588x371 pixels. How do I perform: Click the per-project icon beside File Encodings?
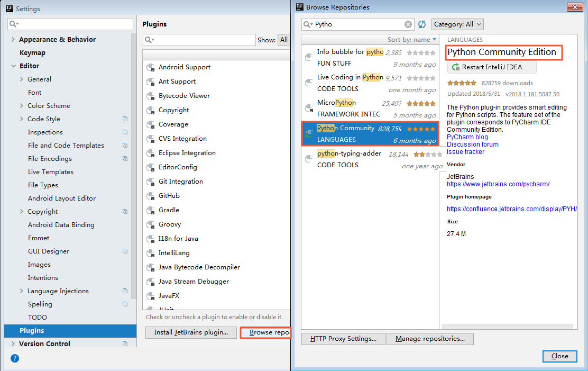(125, 158)
